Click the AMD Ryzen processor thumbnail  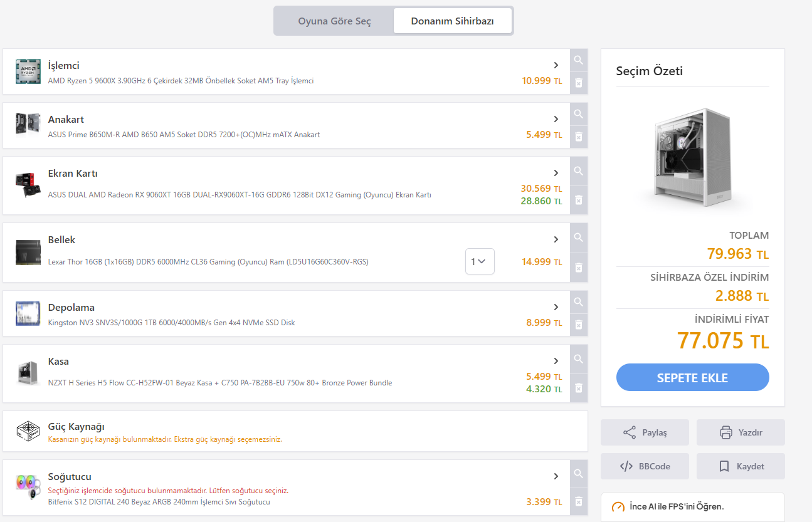(28, 71)
